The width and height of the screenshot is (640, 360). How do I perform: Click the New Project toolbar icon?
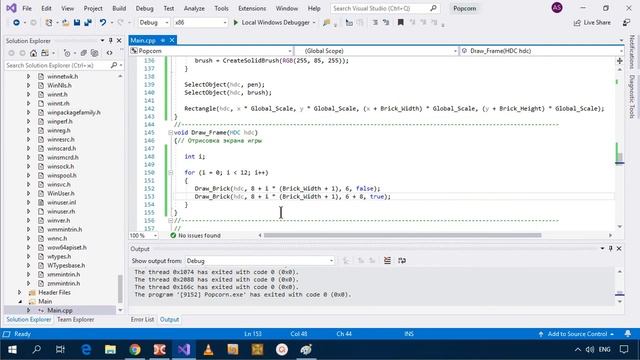tap(49, 22)
